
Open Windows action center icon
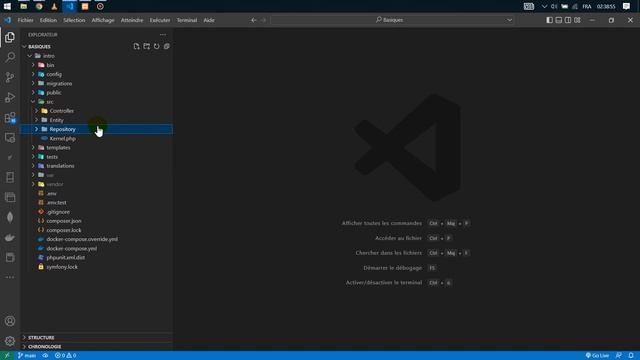tap(627, 7)
